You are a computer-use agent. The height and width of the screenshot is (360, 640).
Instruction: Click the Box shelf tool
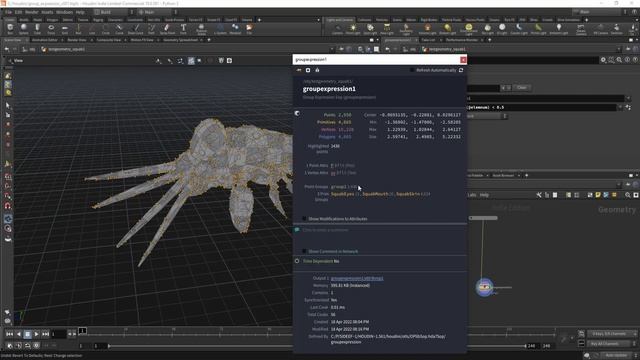[x=10, y=29]
